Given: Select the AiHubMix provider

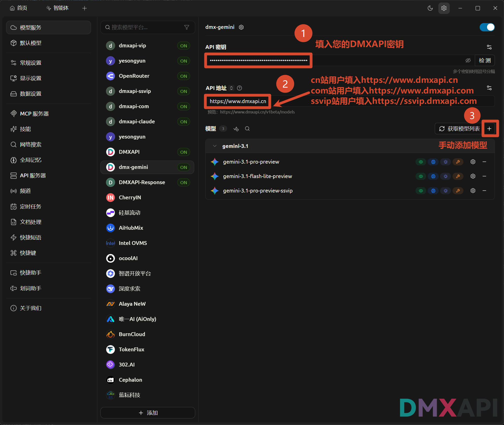Looking at the screenshot, I should tap(147, 228).
